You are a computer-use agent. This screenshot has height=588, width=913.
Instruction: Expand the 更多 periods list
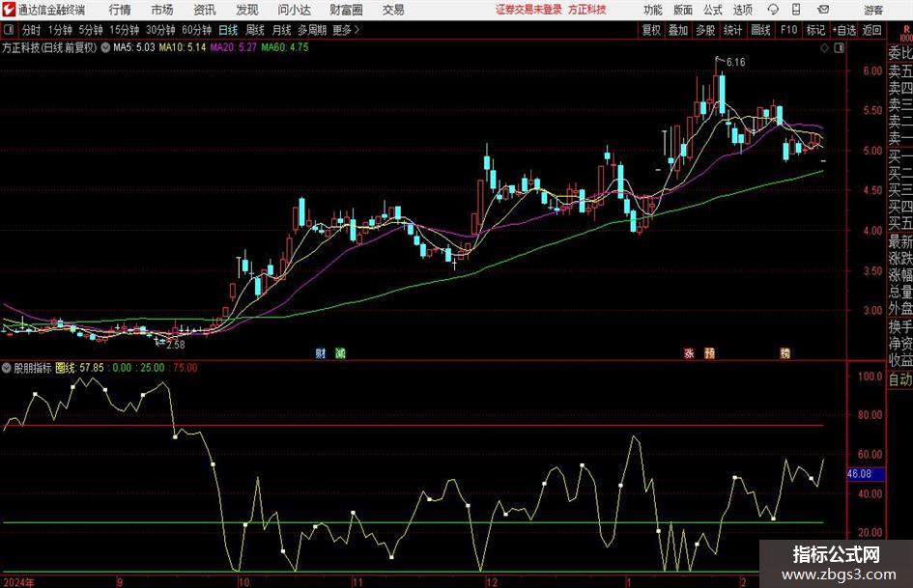tap(346, 30)
